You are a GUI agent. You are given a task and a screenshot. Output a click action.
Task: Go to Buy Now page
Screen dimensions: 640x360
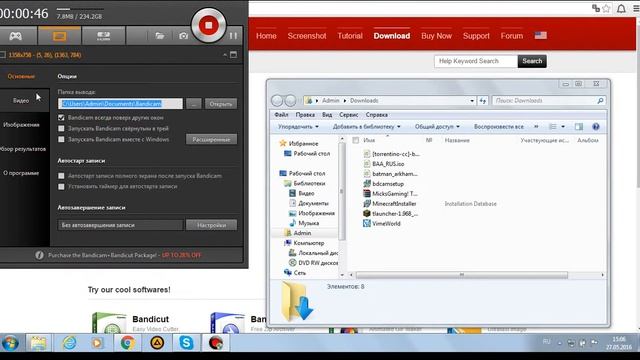436,36
